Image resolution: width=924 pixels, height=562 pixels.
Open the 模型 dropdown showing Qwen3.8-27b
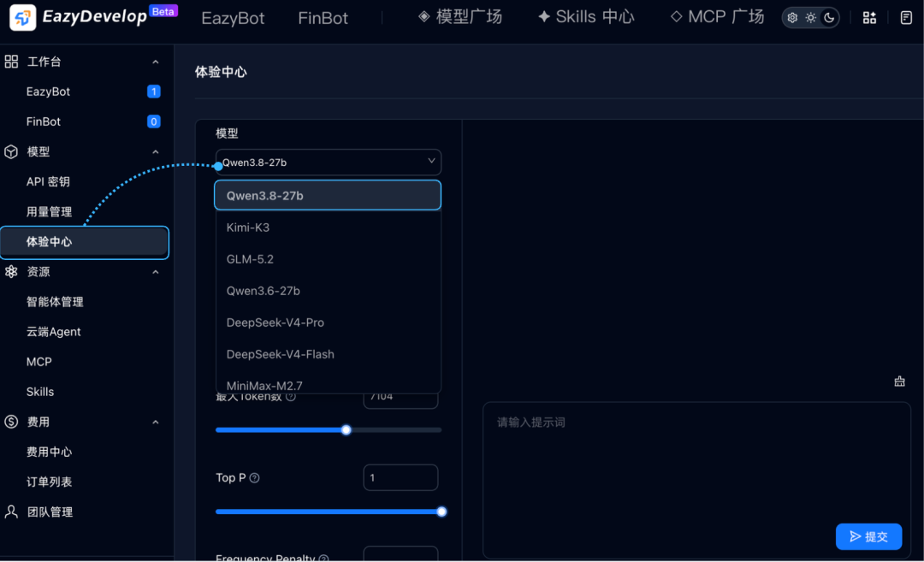pyautogui.click(x=329, y=162)
